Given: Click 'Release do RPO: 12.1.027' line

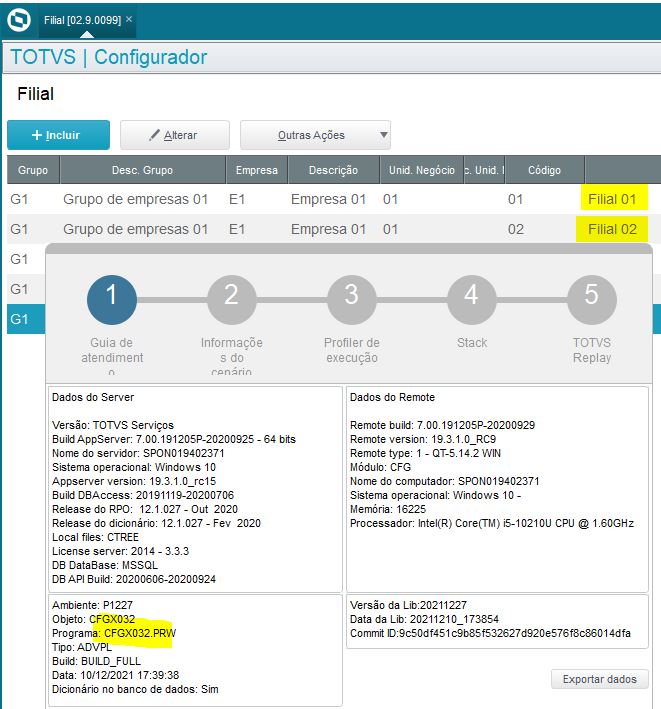Looking at the screenshot, I should point(145,509).
